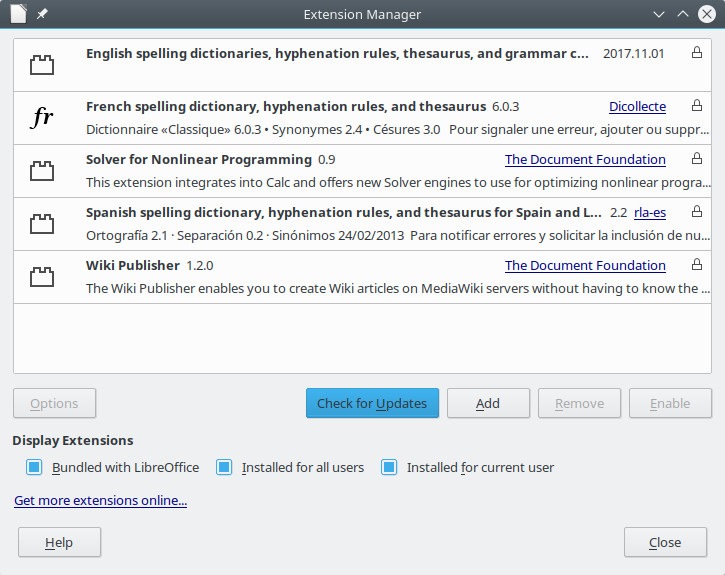
Task: Open Get more extensions online link
Action: [100, 500]
